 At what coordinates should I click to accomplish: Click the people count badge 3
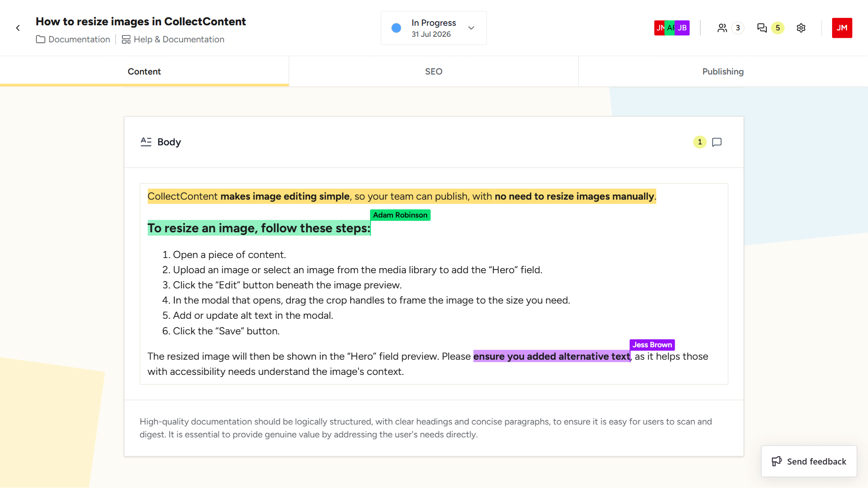pyautogui.click(x=738, y=28)
